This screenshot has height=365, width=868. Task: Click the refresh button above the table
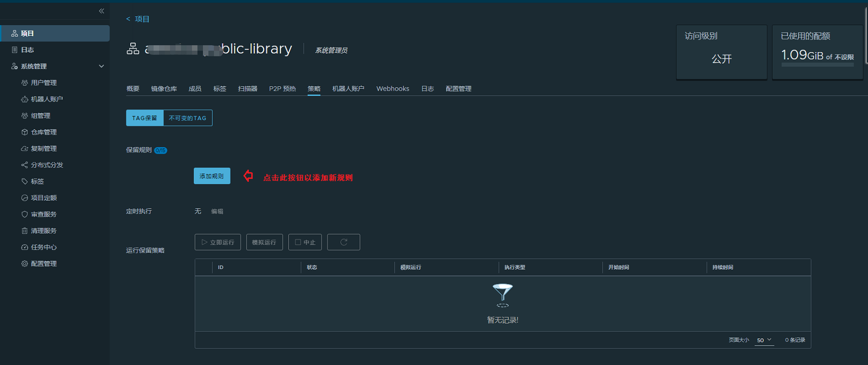tap(343, 242)
